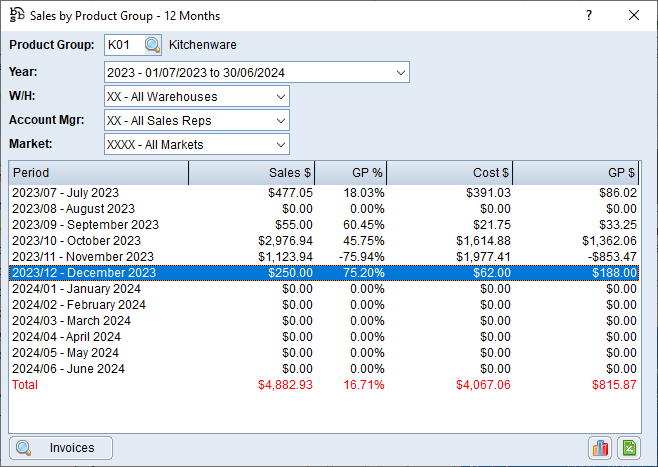Click the Product Group lookup magnifier icon
658x467 pixels.
click(x=152, y=45)
